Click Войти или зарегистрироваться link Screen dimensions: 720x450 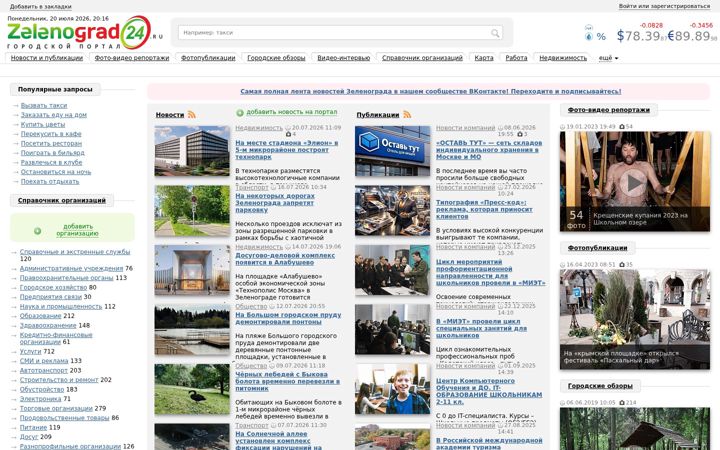pos(664,6)
